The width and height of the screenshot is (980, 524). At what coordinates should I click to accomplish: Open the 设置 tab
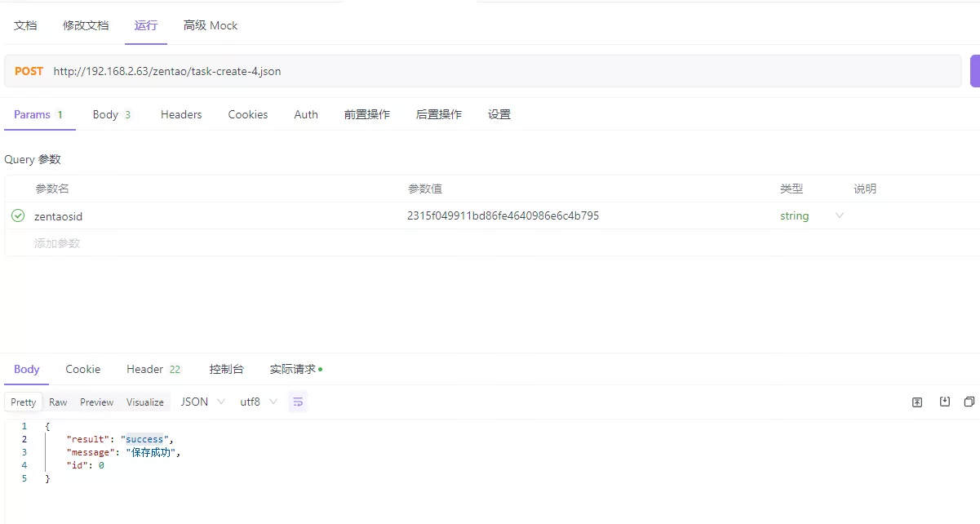[x=499, y=114]
